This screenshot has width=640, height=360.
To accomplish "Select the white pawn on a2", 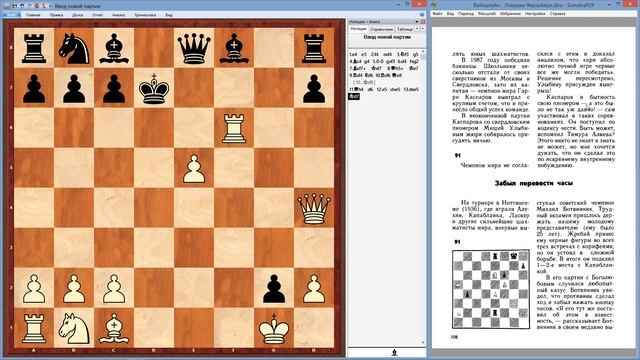I will tap(34, 288).
